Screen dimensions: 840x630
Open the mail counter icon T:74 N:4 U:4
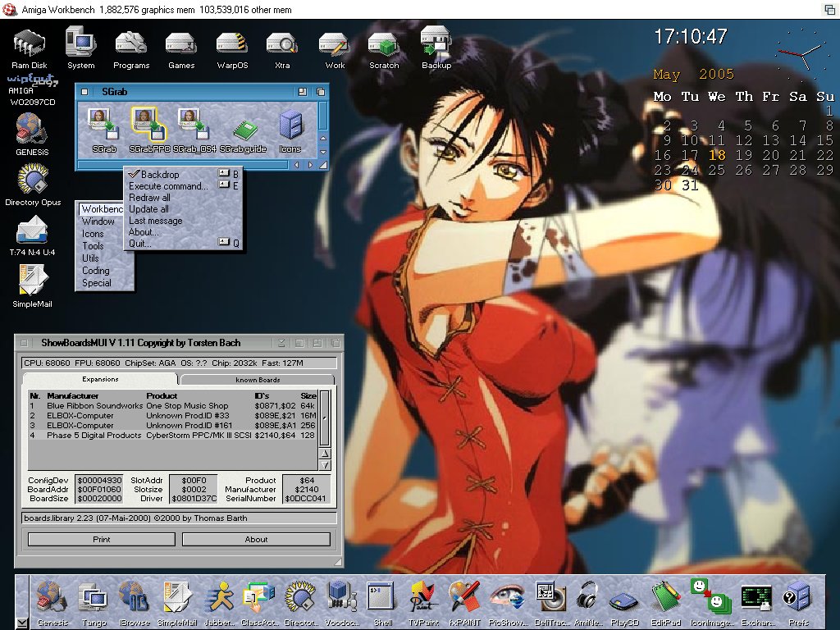tap(32, 234)
